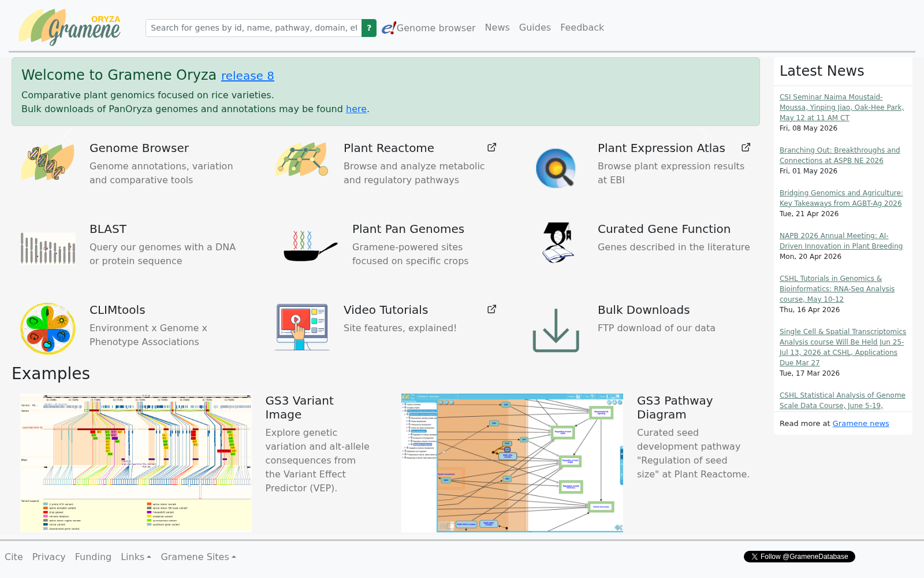Click the 'here' bulk downloads link

click(x=356, y=109)
